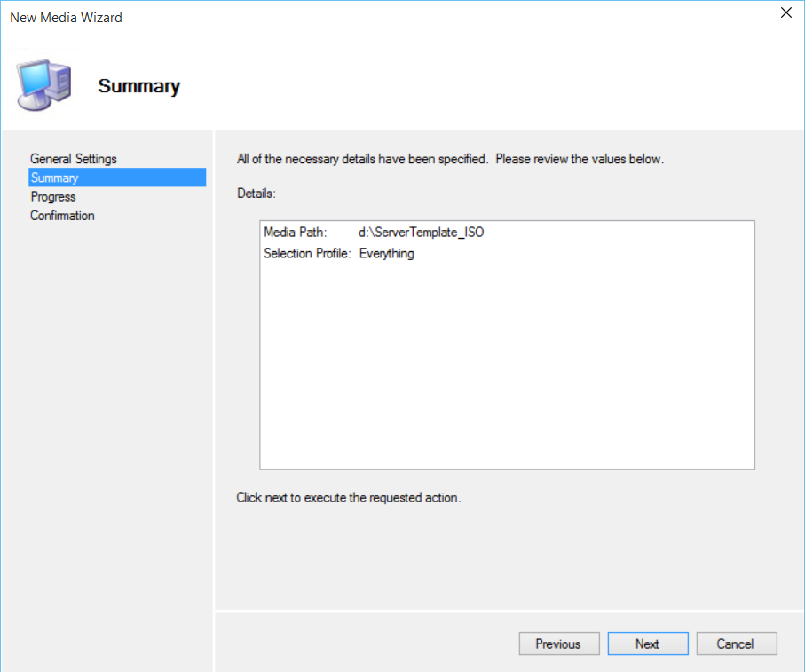
Task: Click the 'Please review the values below' sentence
Action: 580,160
